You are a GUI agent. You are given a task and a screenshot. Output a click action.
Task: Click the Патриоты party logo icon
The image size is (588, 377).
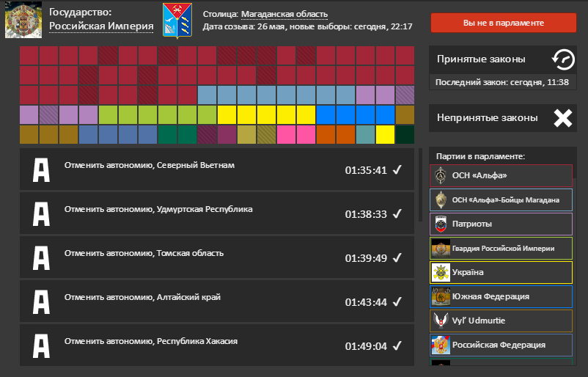point(441,223)
